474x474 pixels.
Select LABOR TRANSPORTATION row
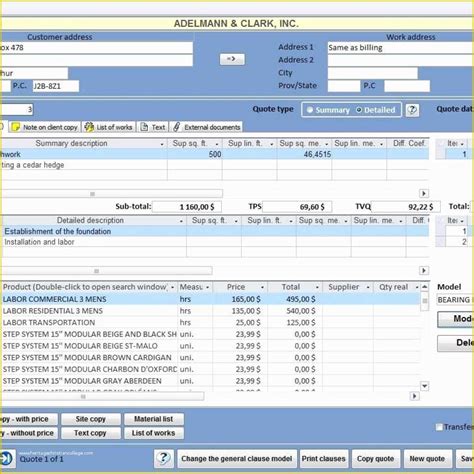(x=211, y=322)
